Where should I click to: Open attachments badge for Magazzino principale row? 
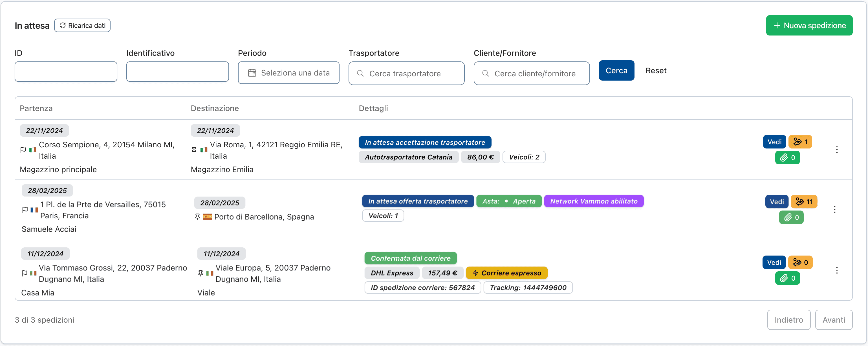coord(787,158)
